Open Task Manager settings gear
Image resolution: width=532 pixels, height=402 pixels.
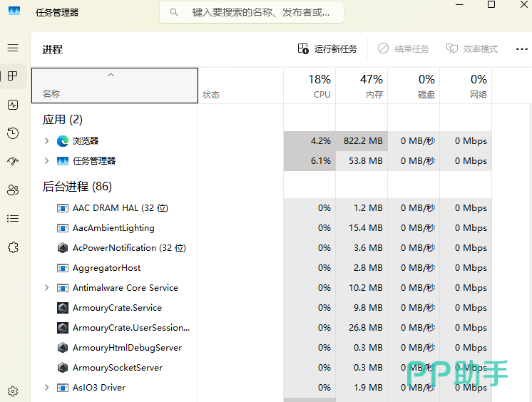point(13,391)
